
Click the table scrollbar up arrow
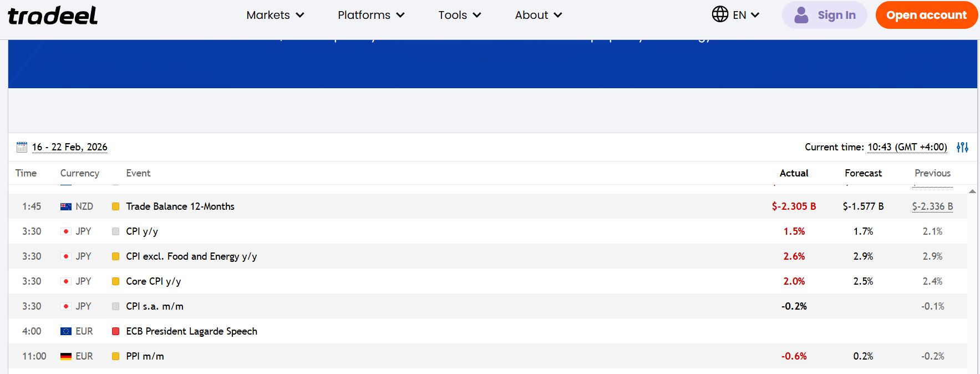[x=972, y=191]
